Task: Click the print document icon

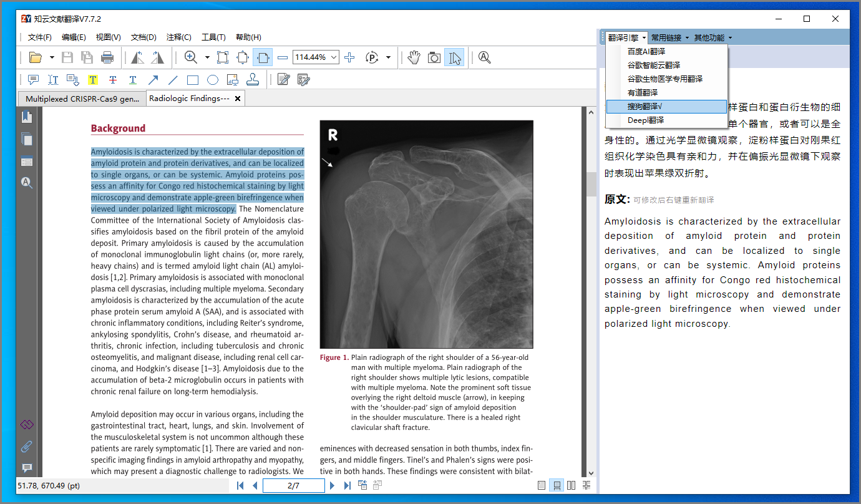Action: pos(107,57)
